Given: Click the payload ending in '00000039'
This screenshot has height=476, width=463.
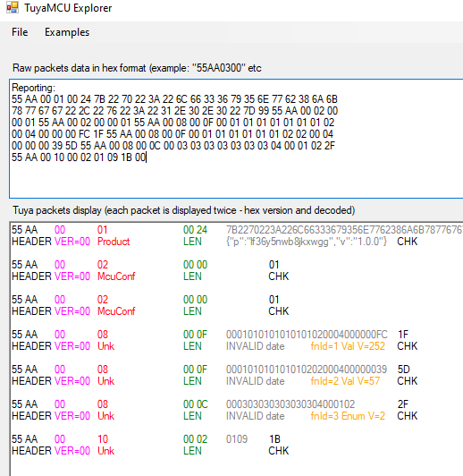Looking at the screenshot, I should tap(307, 370).
